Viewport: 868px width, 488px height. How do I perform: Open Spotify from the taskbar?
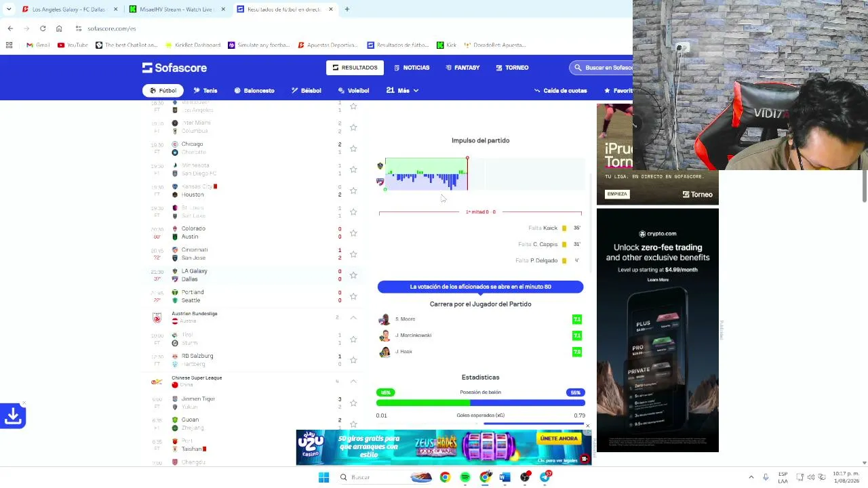pos(465,477)
